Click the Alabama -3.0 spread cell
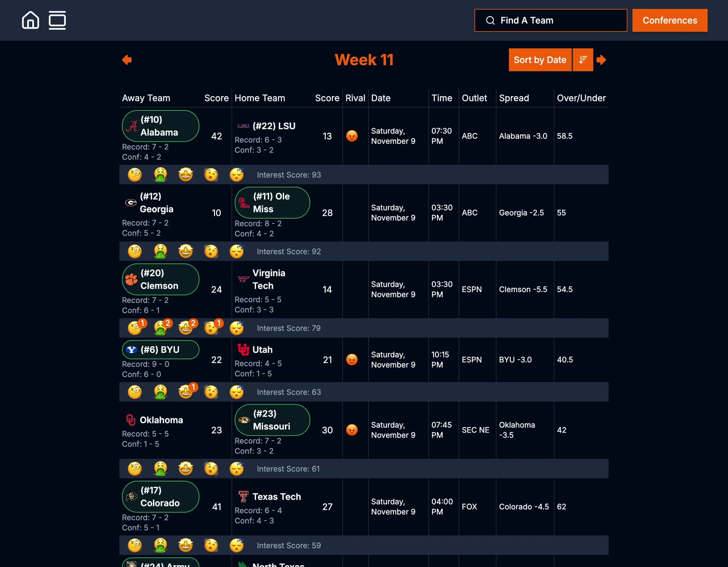The height and width of the screenshot is (567, 728). (523, 136)
